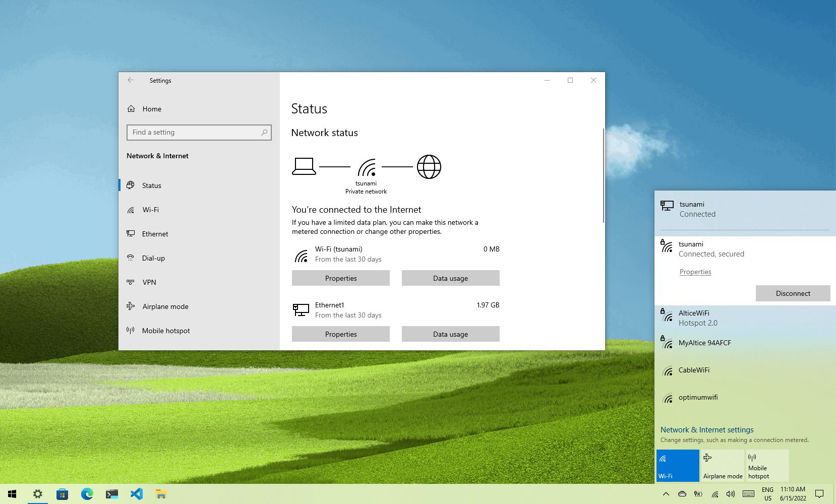Toggle Mobile hotspot in the network flyout
Viewport: 836px width, 504px height.
click(x=767, y=464)
